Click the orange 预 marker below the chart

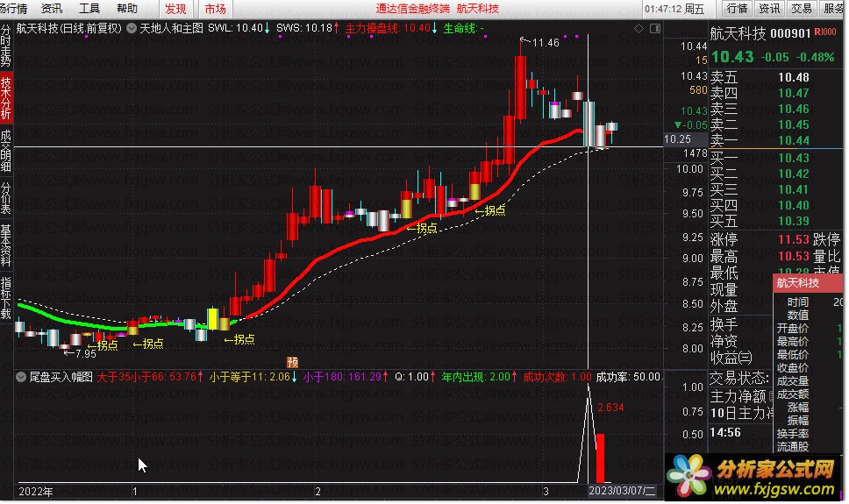click(292, 362)
